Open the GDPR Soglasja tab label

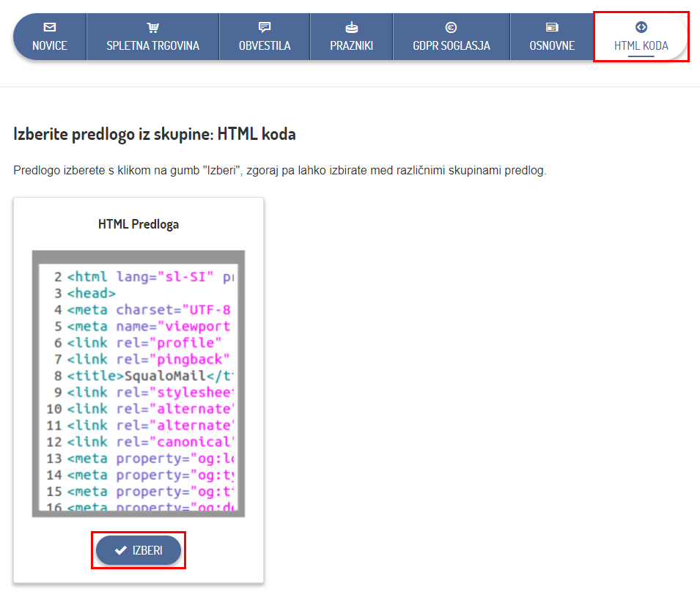pyautogui.click(x=451, y=46)
